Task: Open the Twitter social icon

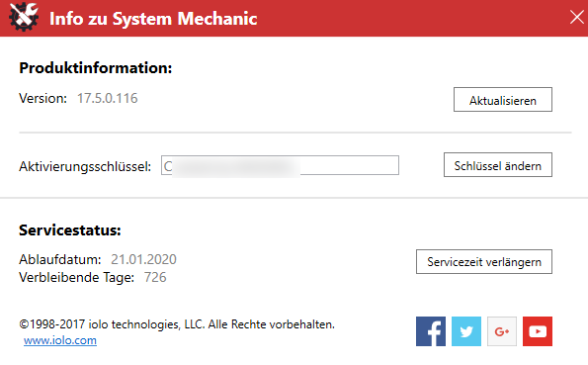Action: pos(466,331)
